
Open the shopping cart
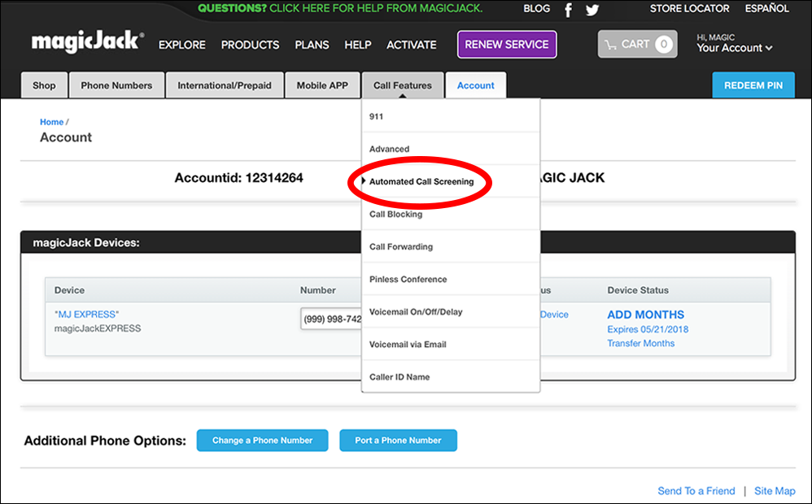(637, 44)
